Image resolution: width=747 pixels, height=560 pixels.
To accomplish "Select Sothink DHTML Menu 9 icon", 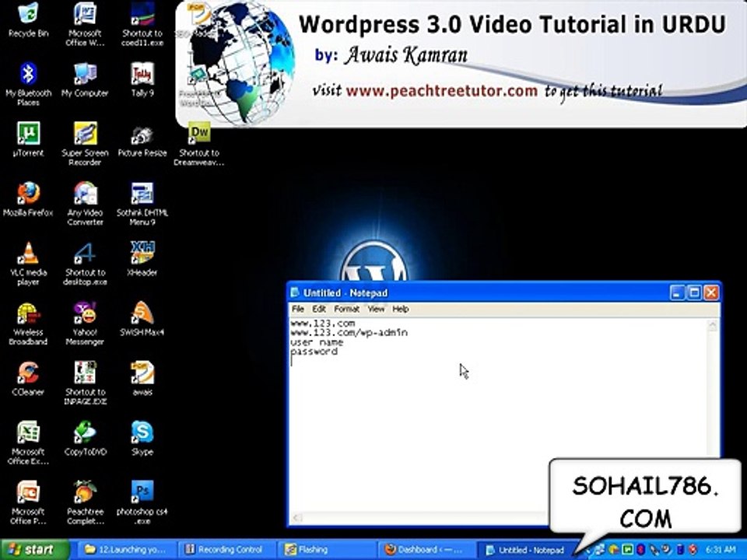I will tap(142, 203).
